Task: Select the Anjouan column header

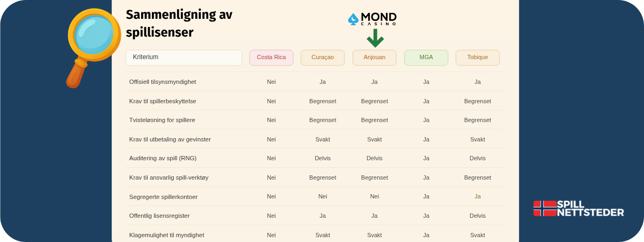Action: click(x=375, y=58)
